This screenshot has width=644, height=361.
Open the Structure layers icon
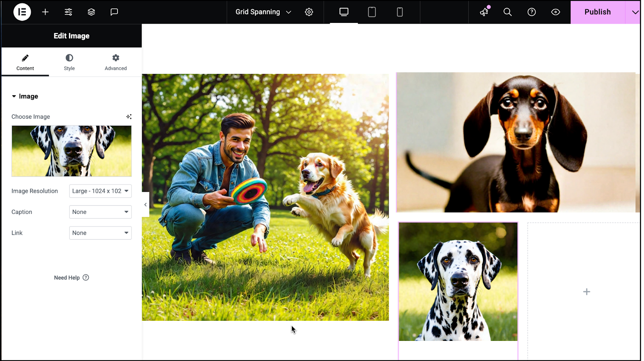tap(91, 12)
